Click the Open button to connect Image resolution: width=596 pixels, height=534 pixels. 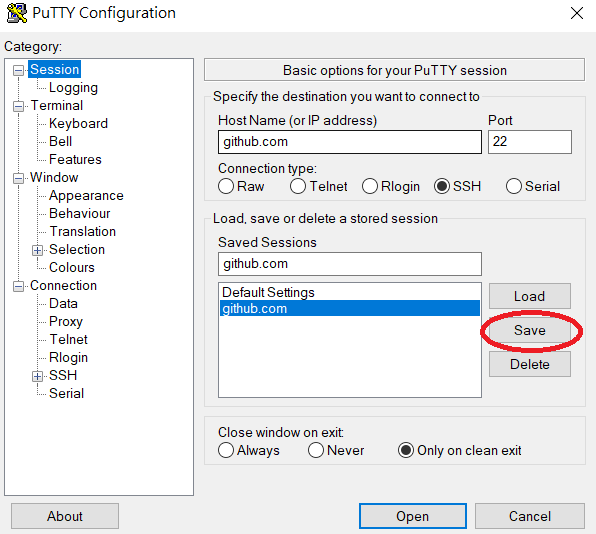click(x=413, y=516)
